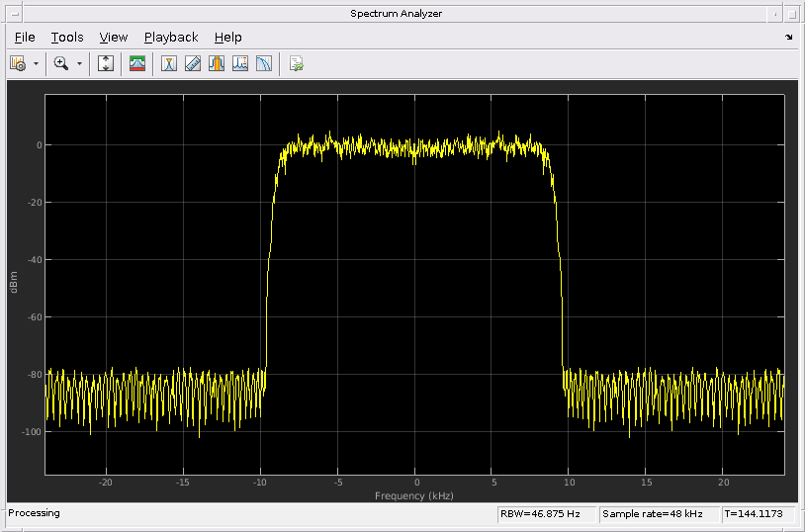This screenshot has width=805, height=532.
Task: Click the -100 y-axis tick label
Action: pos(32,432)
